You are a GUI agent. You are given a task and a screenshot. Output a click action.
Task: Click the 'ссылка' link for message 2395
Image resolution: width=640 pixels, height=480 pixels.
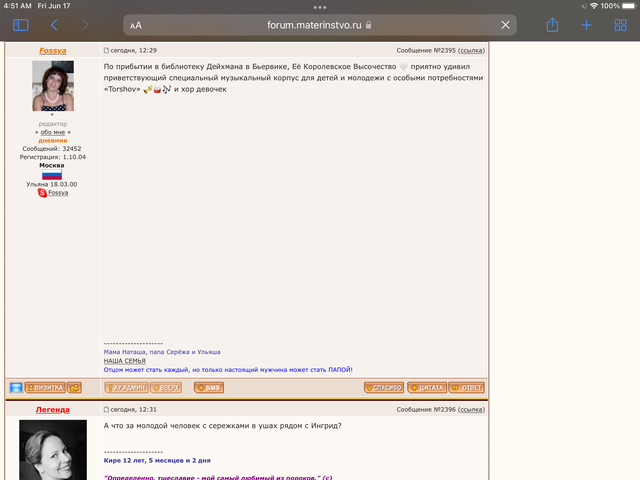coord(471,49)
